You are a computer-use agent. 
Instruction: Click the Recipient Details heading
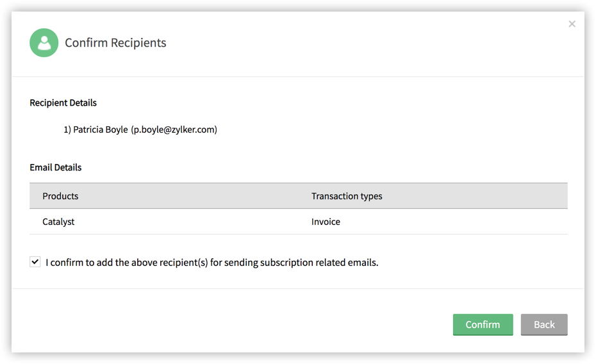[63, 103]
